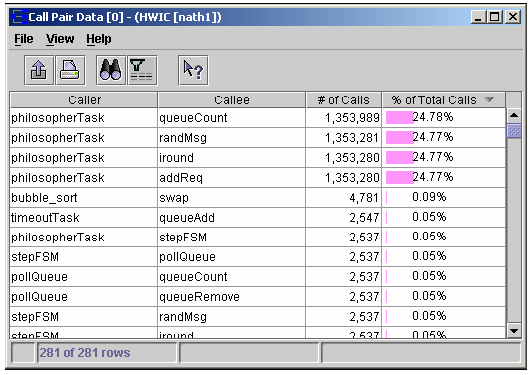
Task: Click the export up-arrow toolbar icon
Action: (x=39, y=70)
